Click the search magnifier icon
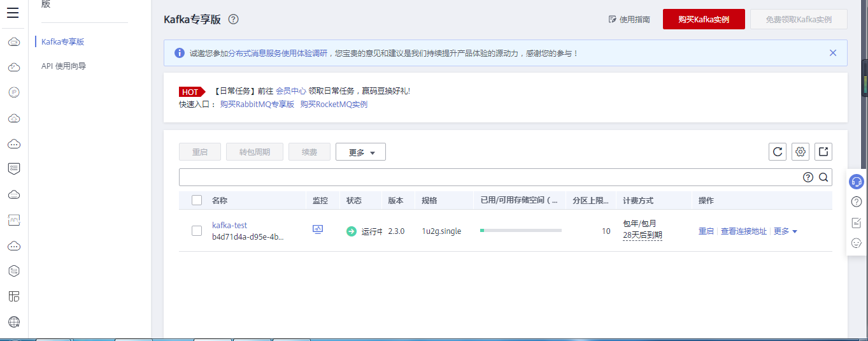 823,177
